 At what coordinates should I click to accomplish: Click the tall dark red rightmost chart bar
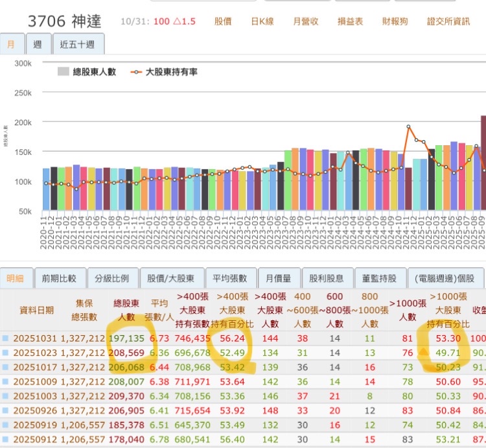483,162
